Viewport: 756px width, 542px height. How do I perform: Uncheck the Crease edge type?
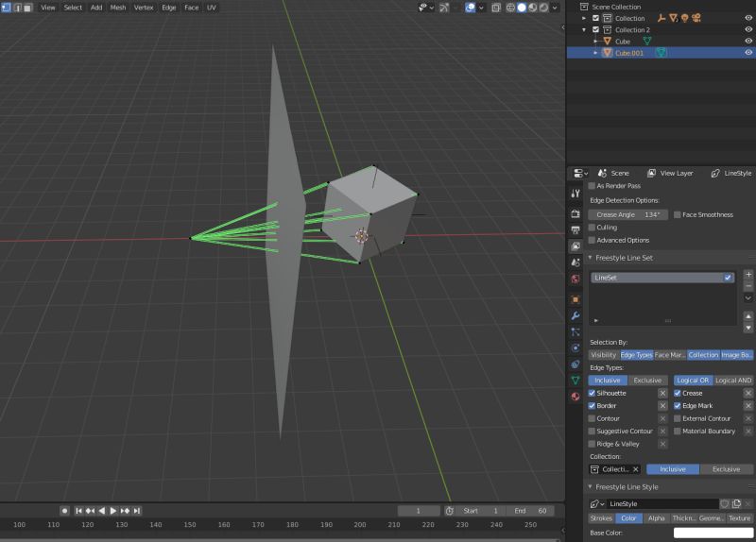[x=678, y=393]
